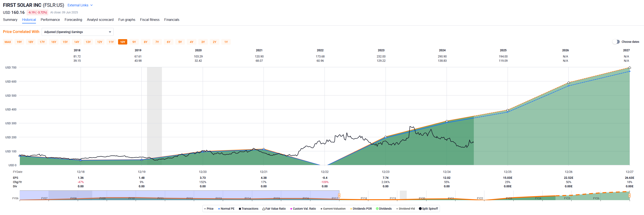Image resolution: width=644 pixels, height=215 pixels.
Task: Click the 12/26 fair value triangle marker
Action: pos(568,83)
